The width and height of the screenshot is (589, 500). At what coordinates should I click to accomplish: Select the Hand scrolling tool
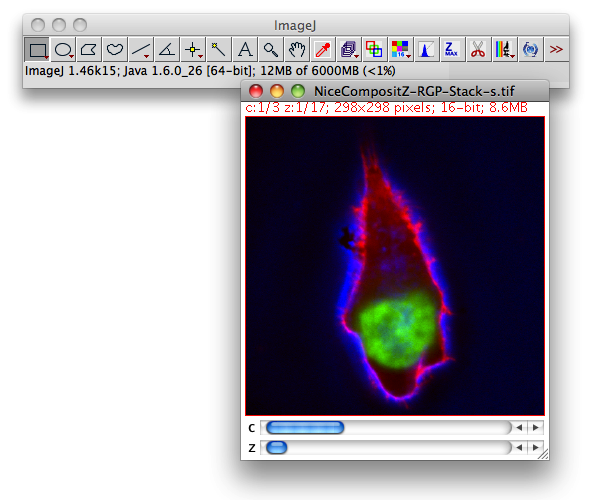click(297, 49)
